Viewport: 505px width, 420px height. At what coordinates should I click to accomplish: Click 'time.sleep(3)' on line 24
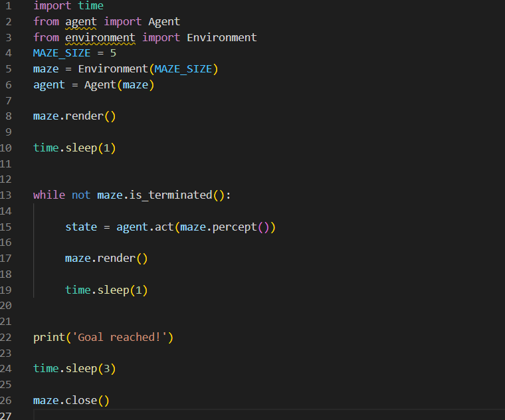pos(74,369)
